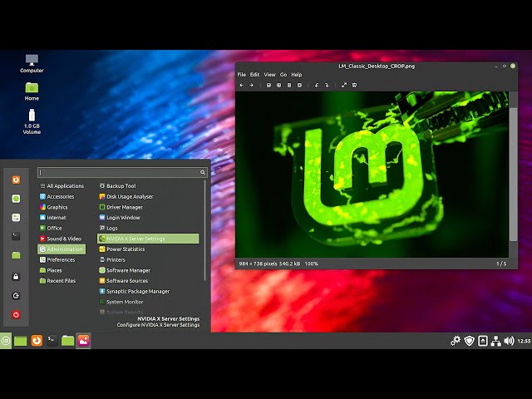Launch NVIDIA X Server Settings
Image resolution: width=532 pixels, height=399 pixels.
click(148, 239)
